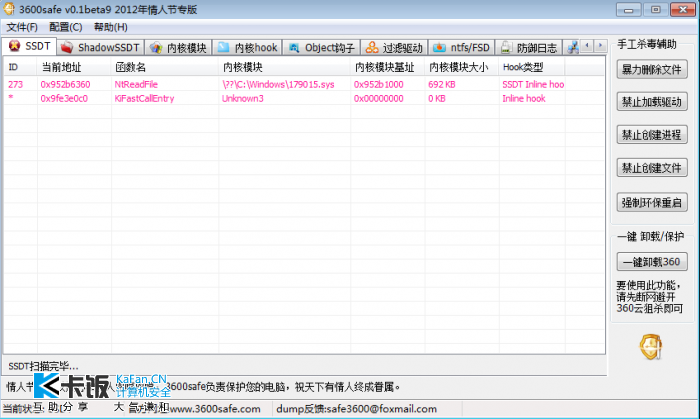Viewport: 700px width, 419px height.
Task: Open the 配置(C) menu
Action: (66, 27)
